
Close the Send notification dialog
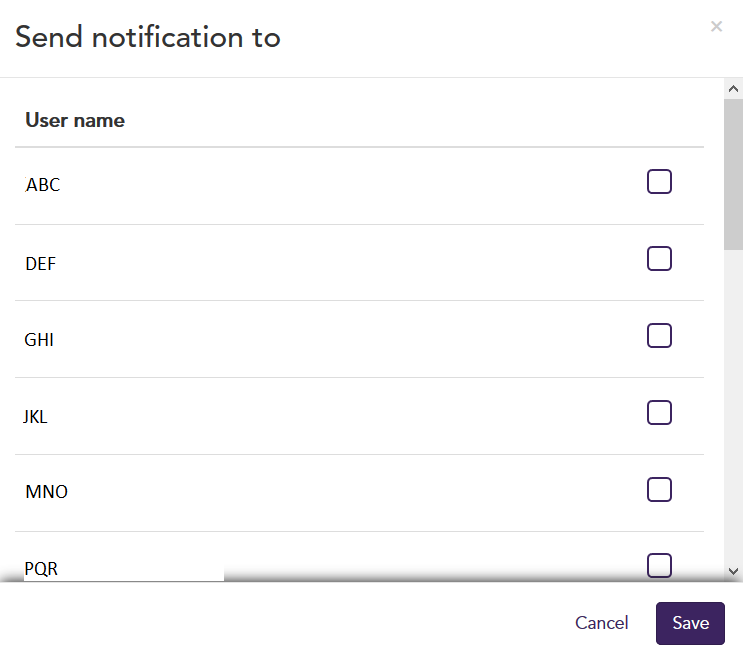(x=716, y=26)
